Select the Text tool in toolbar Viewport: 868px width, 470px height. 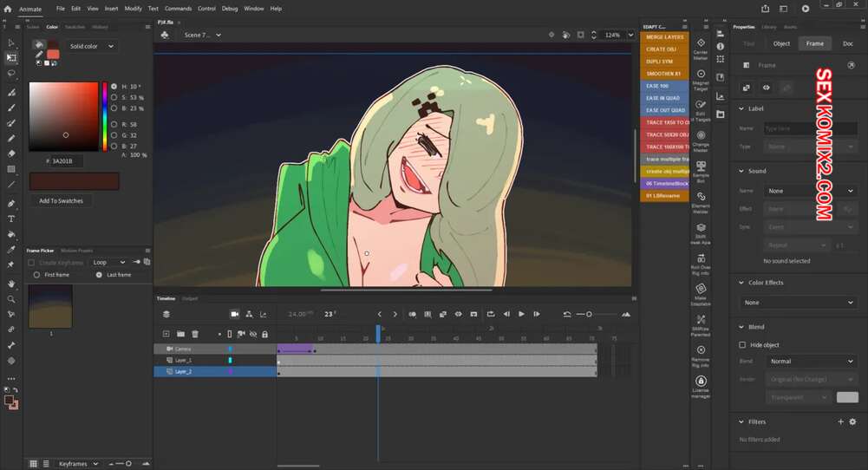pos(11,219)
